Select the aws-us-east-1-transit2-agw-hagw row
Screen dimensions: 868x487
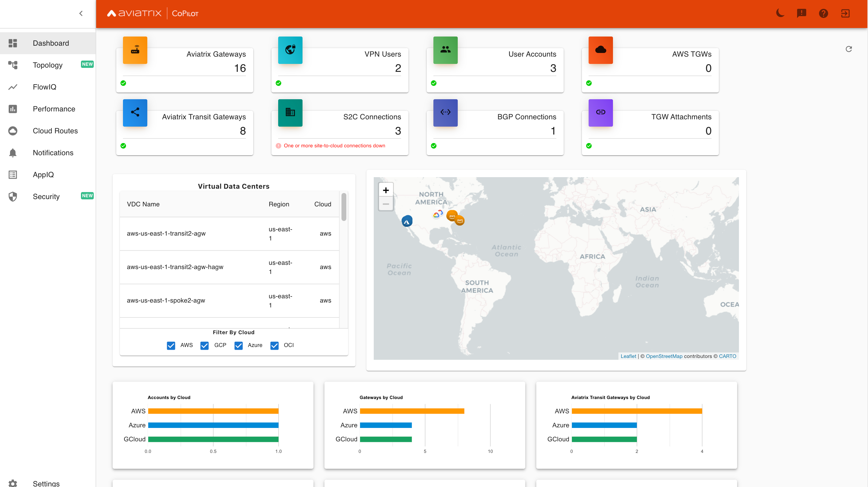tap(229, 267)
